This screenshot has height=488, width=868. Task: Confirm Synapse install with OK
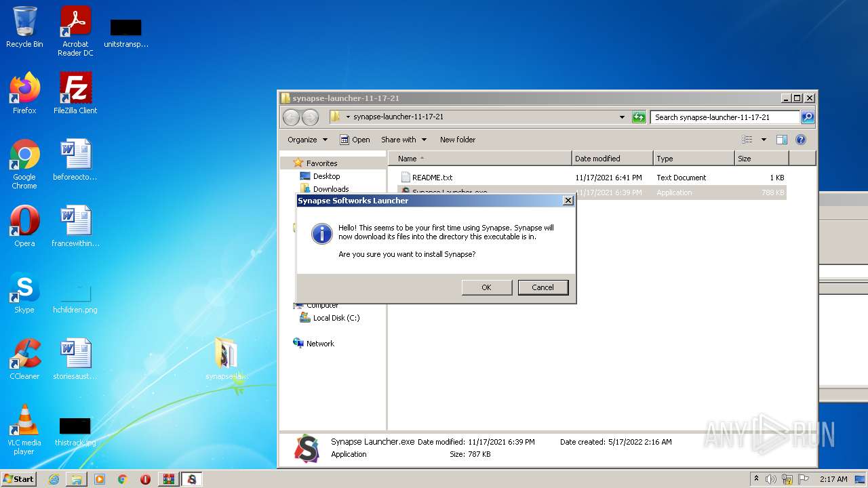coord(486,287)
